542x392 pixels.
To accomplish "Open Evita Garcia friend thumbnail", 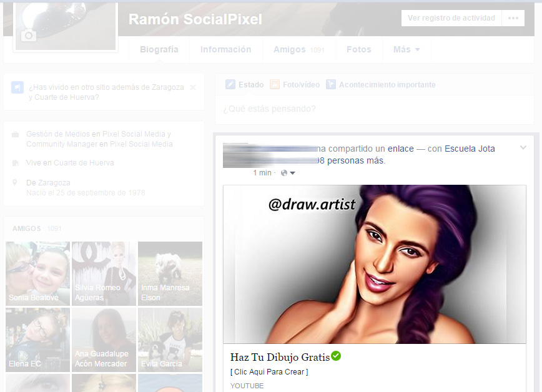I will pyautogui.click(x=170, y=340).
